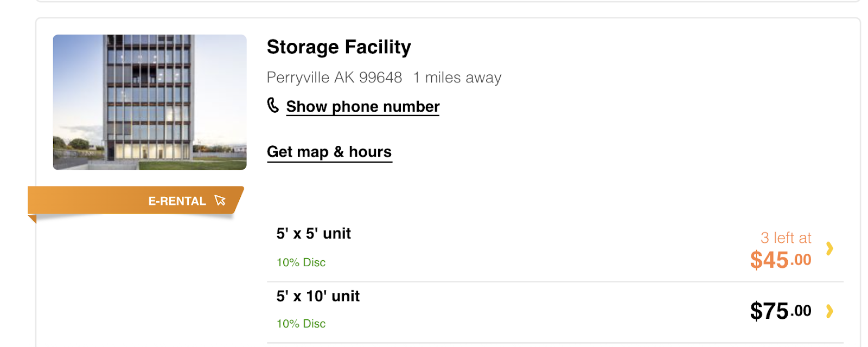Open the 5' x 5' unit chevron arrow
The image size is (868, 347).
[829, 248]
